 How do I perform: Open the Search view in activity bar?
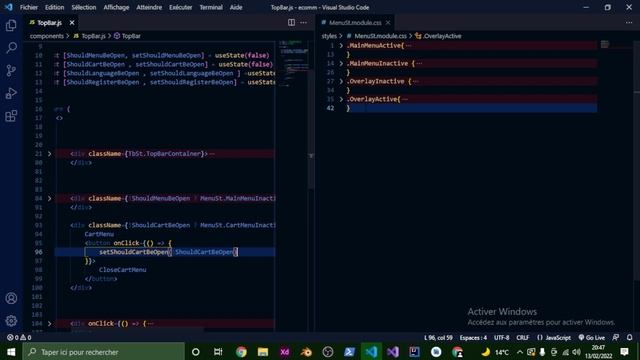pyautogui.click(x=11, y=48)
